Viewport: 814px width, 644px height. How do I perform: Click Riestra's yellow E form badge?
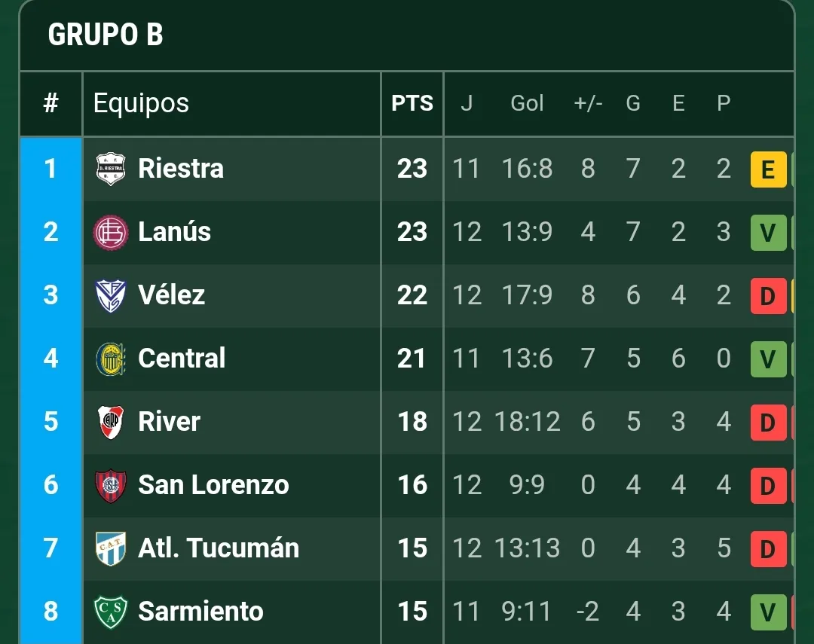click(x=769, y=169)
